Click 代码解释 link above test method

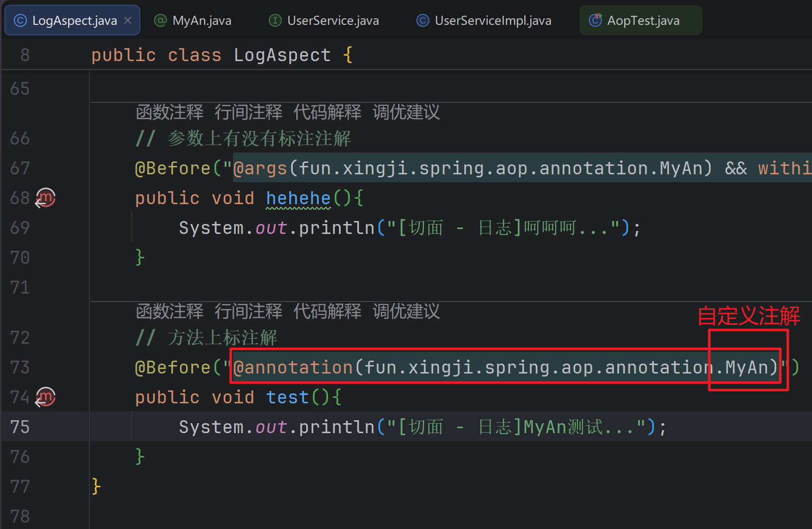[x=327, y=311]
